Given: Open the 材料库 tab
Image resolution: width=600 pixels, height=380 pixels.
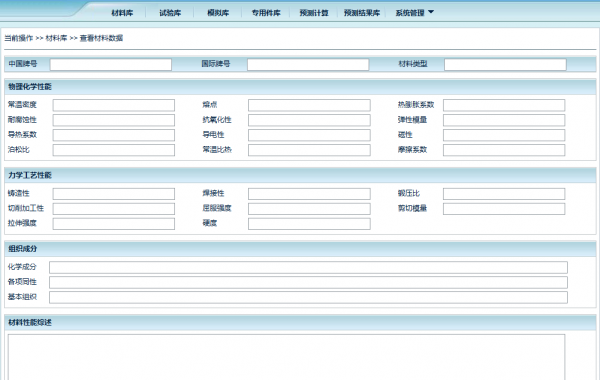Looking at the screenshot, I should tap(122, 13).
